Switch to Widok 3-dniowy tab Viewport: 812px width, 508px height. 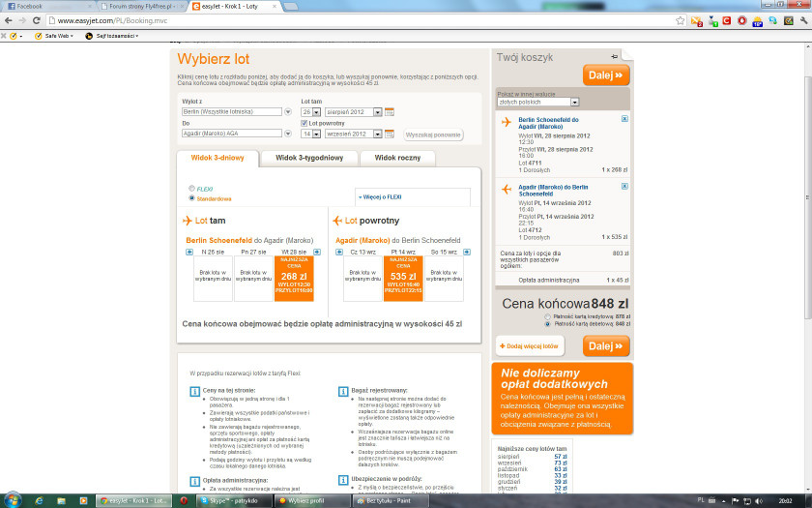coord(217,158)
